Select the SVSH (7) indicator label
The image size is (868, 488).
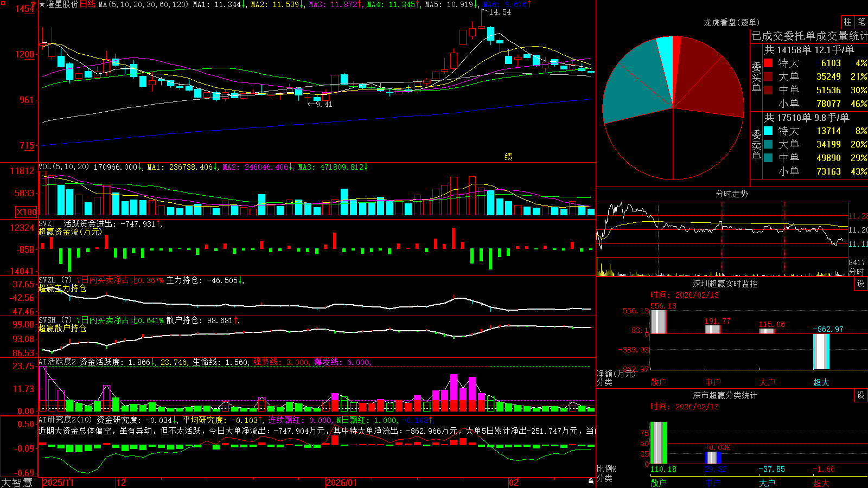pyautogui.click(x=55, y=320)
